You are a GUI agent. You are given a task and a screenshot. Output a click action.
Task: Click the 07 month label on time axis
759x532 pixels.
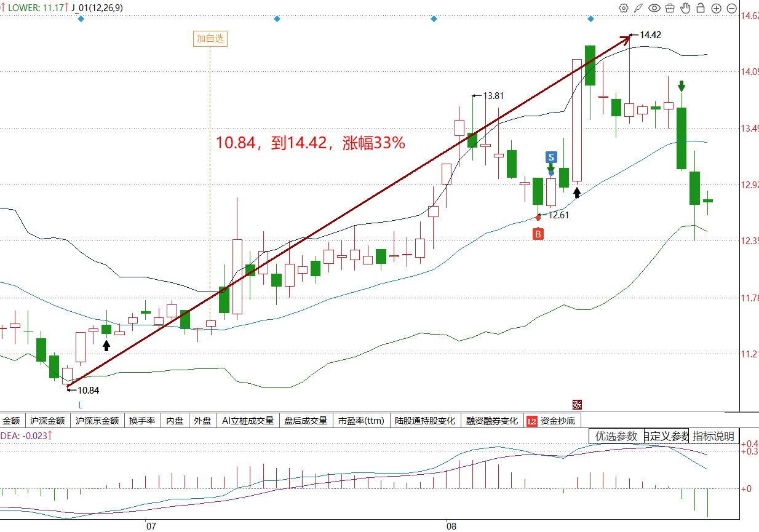[151, 526]
